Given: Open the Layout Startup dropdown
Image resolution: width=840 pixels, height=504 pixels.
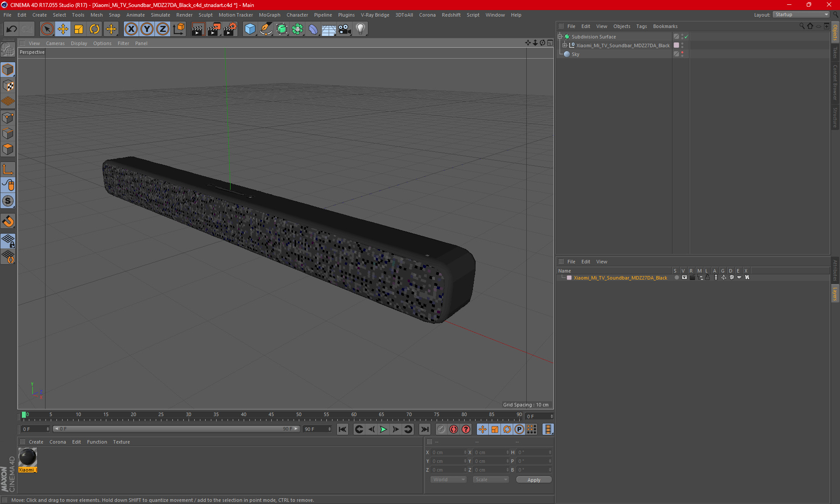Looking at the screenshot, I should (801, 14).
